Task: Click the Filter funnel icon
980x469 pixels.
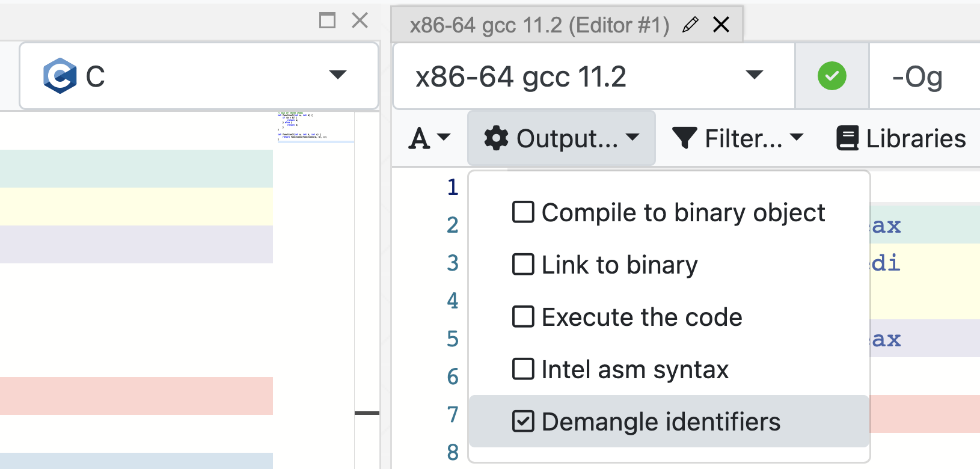Action: 684,138
